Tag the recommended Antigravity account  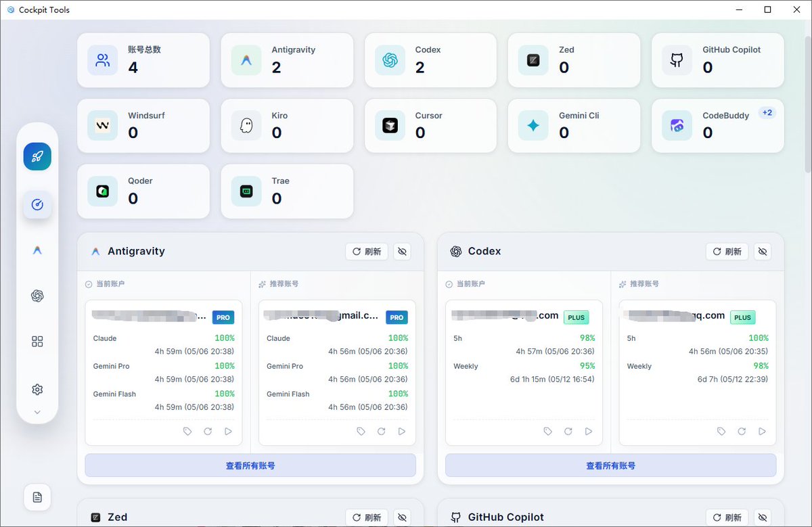click(361, 432)
